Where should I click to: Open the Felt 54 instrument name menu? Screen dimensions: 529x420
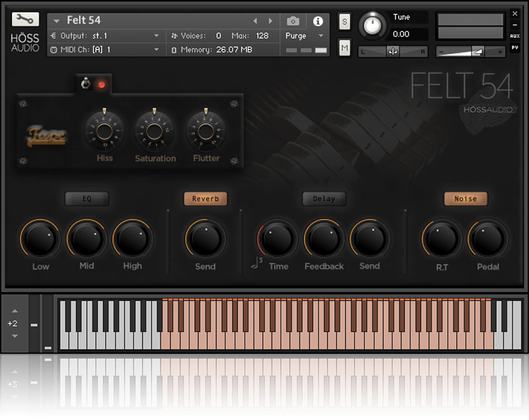tap(58, 21)
